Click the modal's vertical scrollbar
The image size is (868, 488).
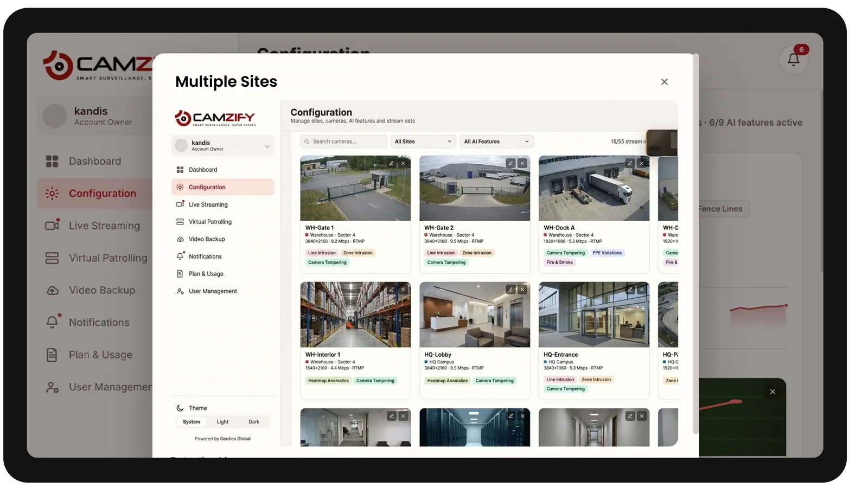tap(696, 244)
